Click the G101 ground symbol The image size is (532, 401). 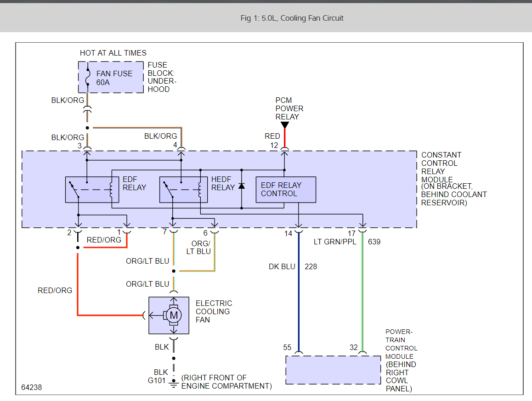click(173, 383)
